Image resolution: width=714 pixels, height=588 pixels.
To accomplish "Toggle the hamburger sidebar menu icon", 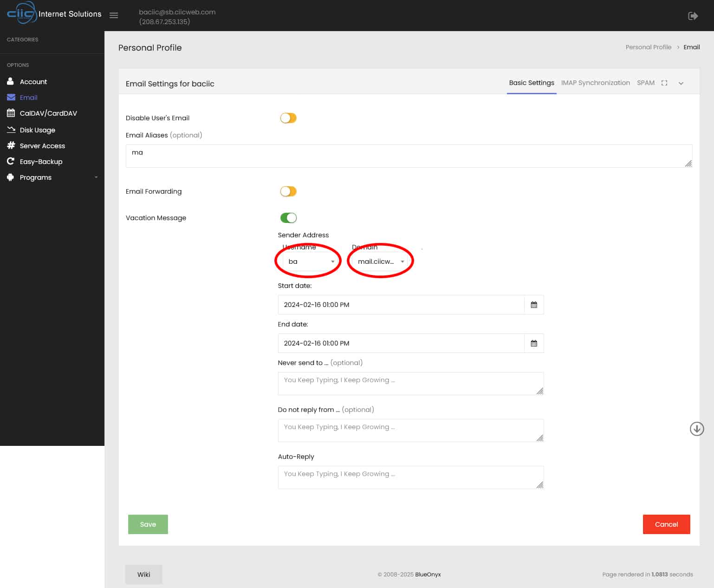I will 114,15.
